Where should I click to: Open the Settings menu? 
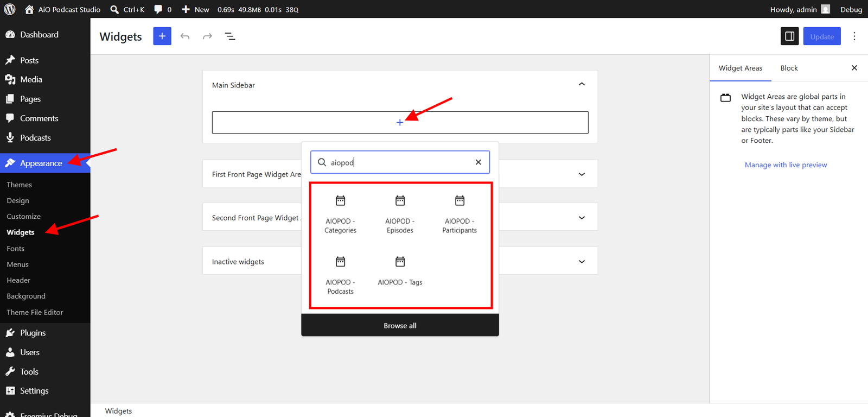click(x=45, y=391)
